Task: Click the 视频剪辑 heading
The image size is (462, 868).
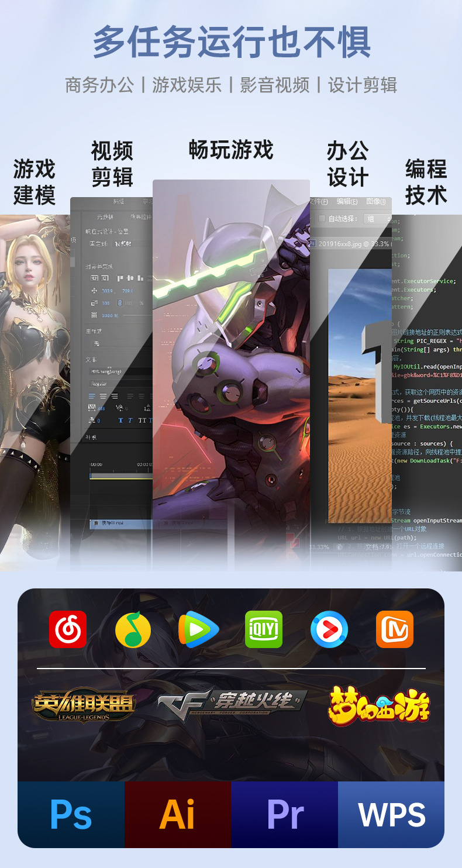Action: point(112,164)
